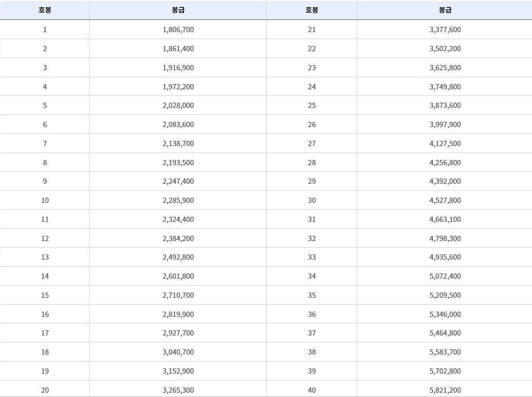Select the amount 3,749,800 for grade 24

pyautogui.click(x=445, y=87)
